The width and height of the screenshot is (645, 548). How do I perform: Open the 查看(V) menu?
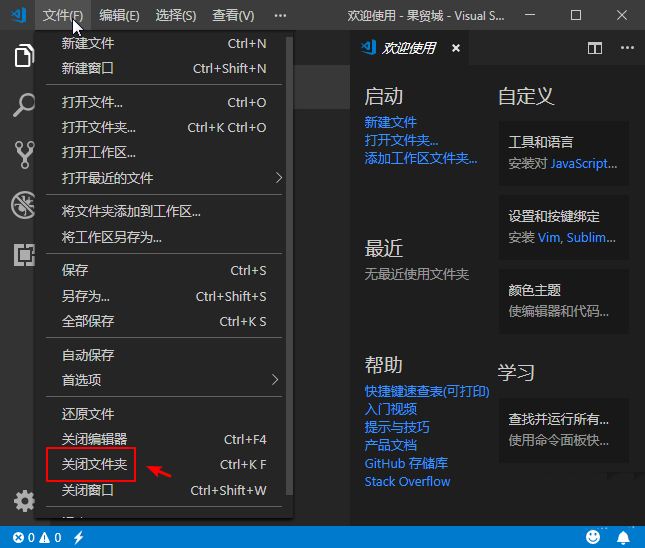click(233, 16)
